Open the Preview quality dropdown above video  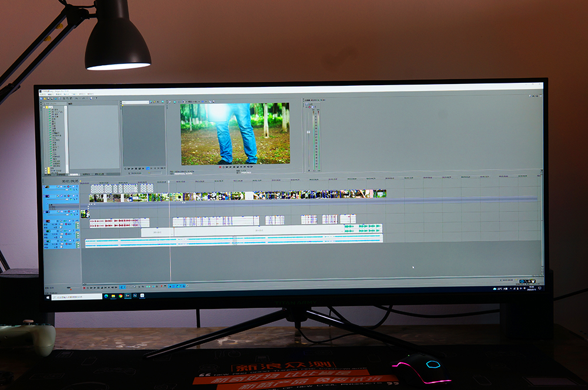point(194,102)
